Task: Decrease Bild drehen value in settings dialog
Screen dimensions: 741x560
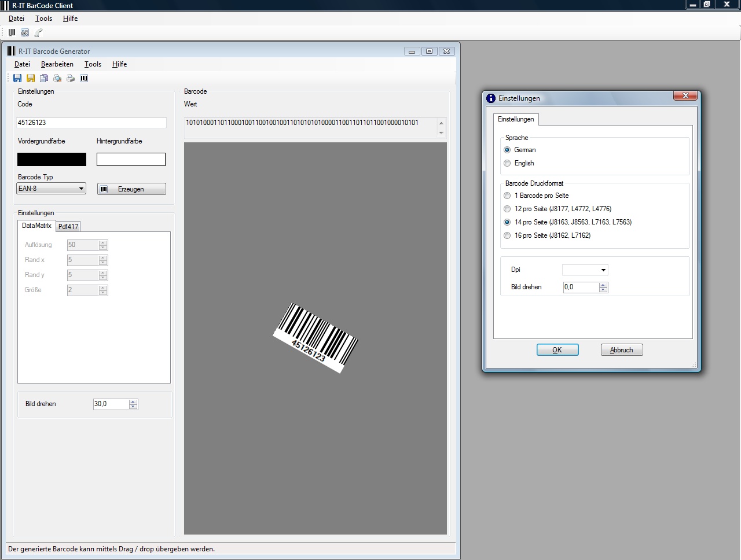Action: click(x=603, y=290)
